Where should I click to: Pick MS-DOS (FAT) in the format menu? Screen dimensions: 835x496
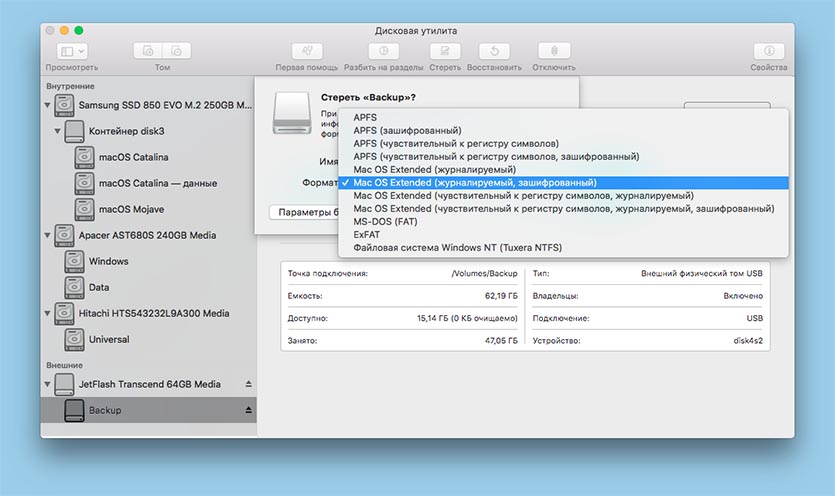tap(387, 221)
